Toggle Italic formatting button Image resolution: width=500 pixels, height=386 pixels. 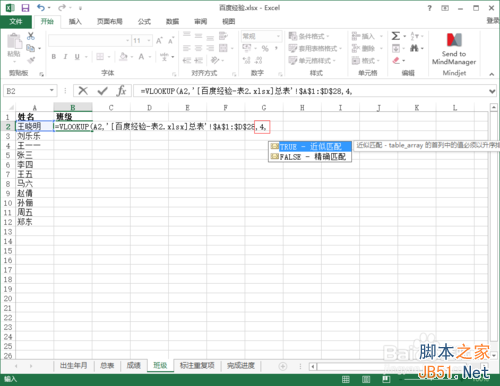65,57
